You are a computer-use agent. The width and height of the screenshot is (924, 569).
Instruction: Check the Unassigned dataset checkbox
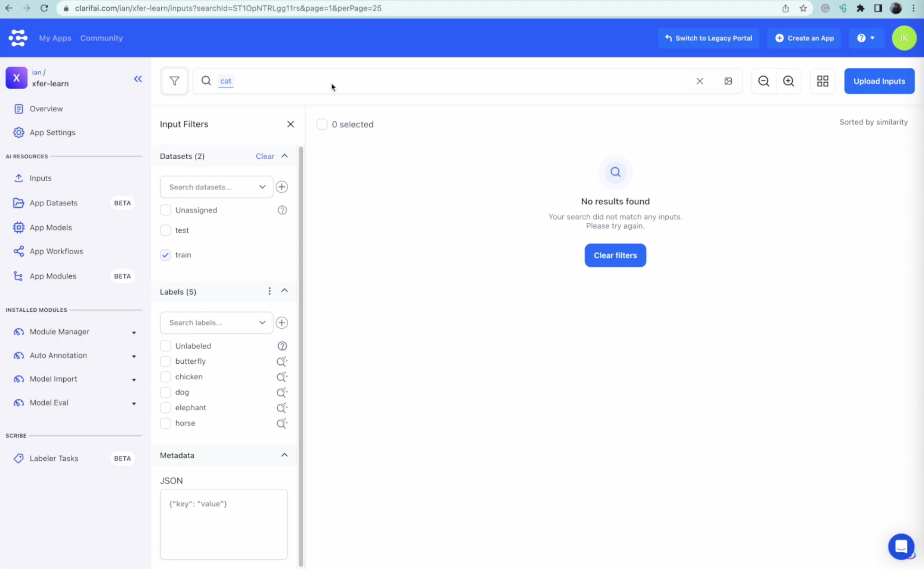(x=165, y=210)
